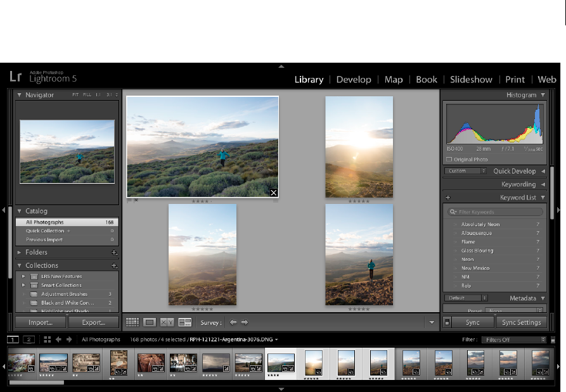Toggle filter switch at filmstrip right end

[x=553, y=339]
